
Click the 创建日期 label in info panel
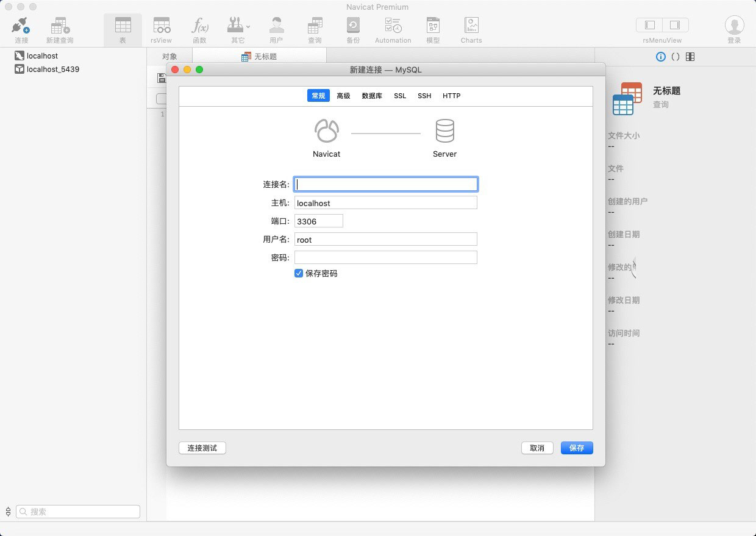(624, 234)
